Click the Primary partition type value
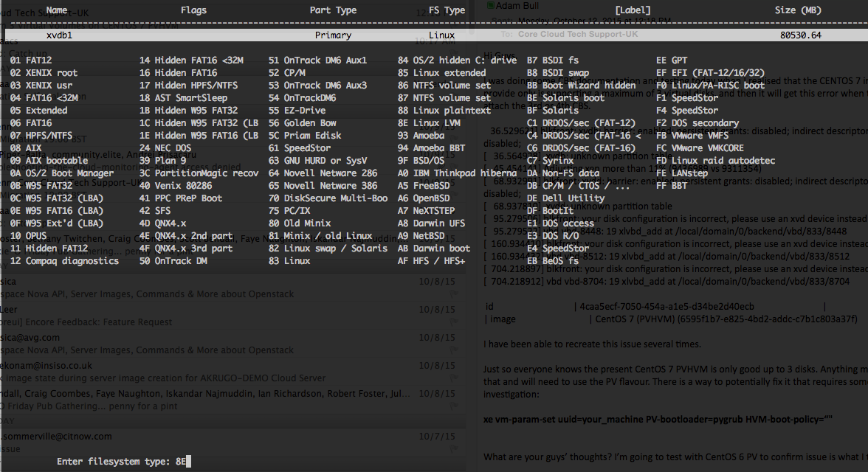 [x=334, y=35]
